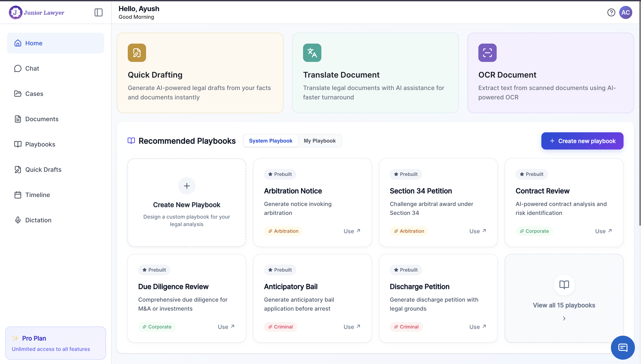Click the Hello, Ayush greeting
The width and height of the screenshot is (641, 364).
139,9
